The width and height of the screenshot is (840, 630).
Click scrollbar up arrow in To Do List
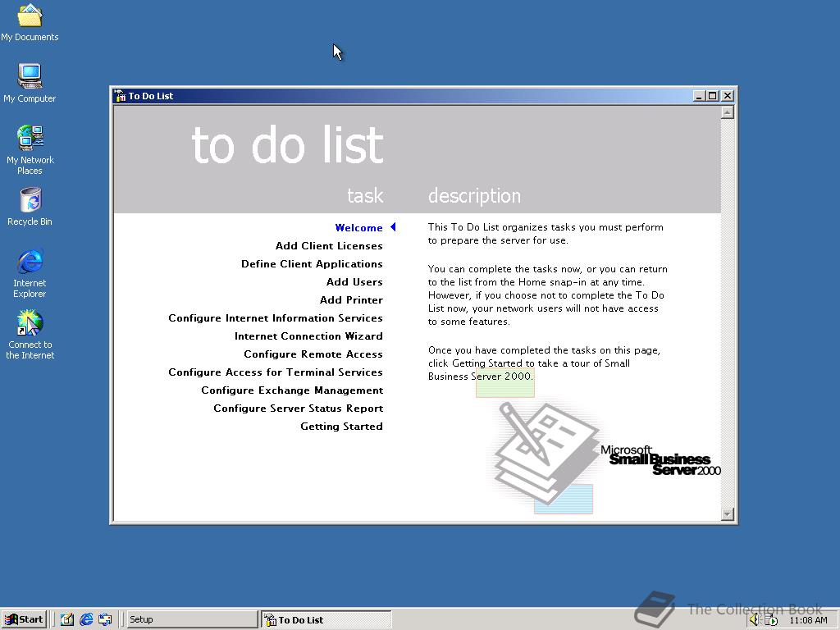pos(727,112)
